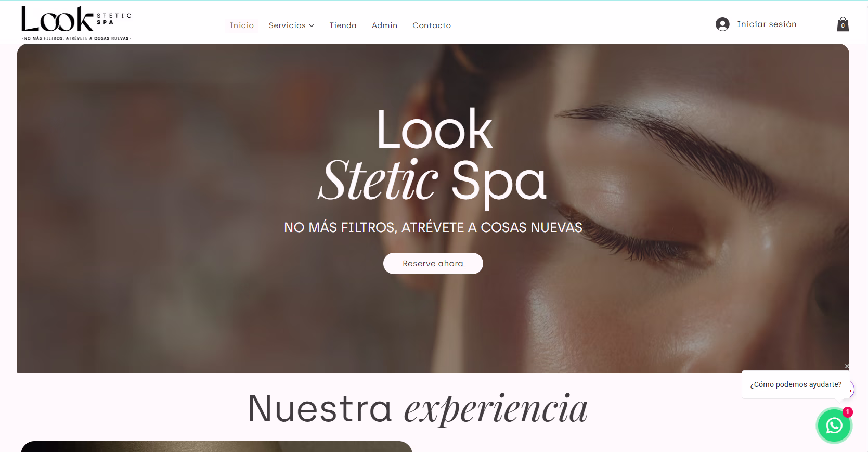Dismiss the help bubble with the small x
The height and width of the screenshot is (452, 868).
pyautogui.click(x=847, y=366)
